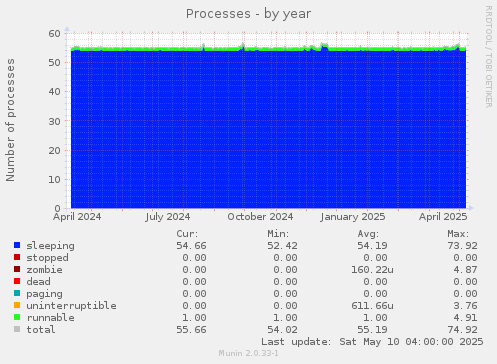Click the green runnable legend swatch
The width and height of the screenshot is (497, 364).
click(x=17, y=317)
